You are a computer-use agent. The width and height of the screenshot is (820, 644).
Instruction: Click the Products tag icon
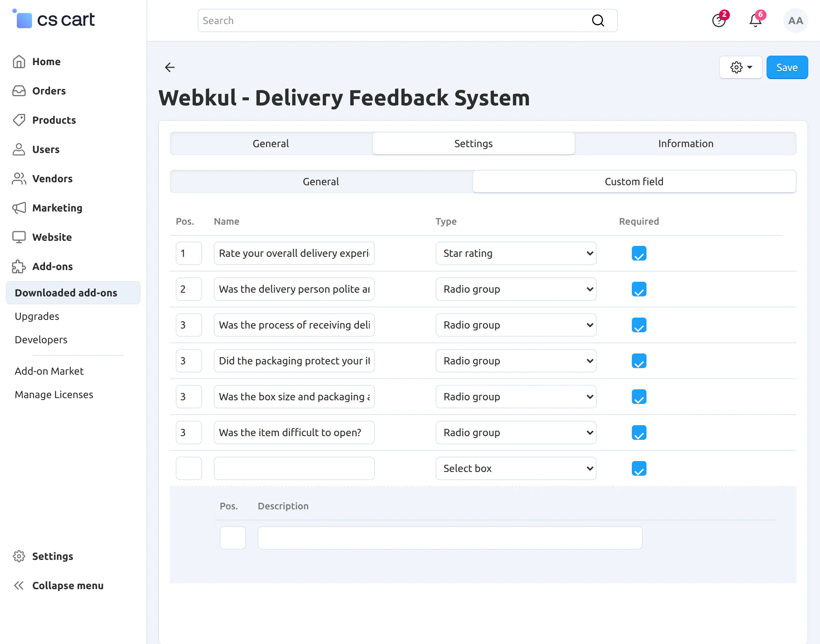[x=19, y=120]
